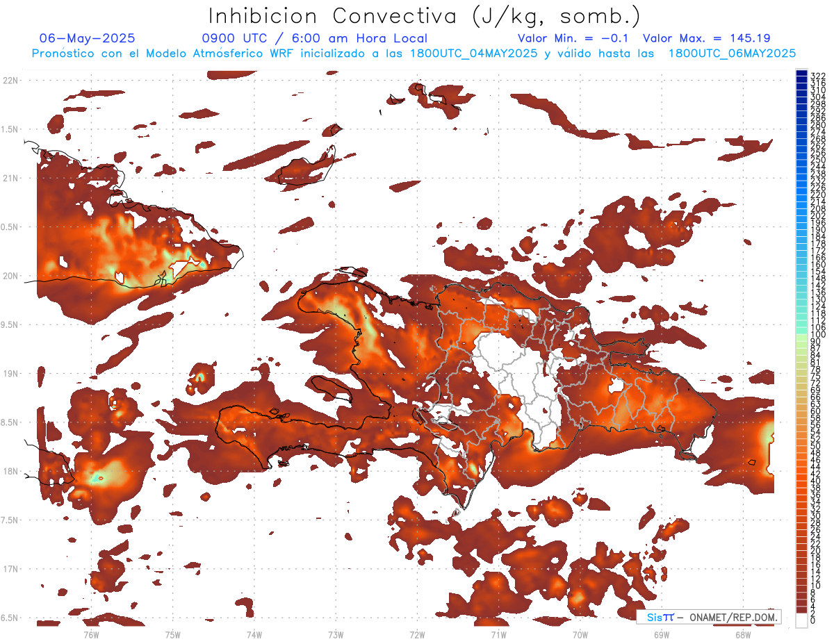
Task: Click the 'Valor Max. = 145.19' readout
Action: 707,38
